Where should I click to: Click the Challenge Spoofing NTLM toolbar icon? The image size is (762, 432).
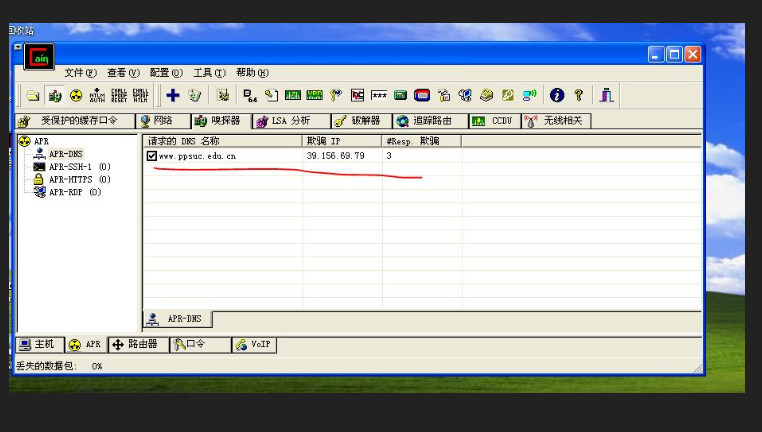(140, 95)
